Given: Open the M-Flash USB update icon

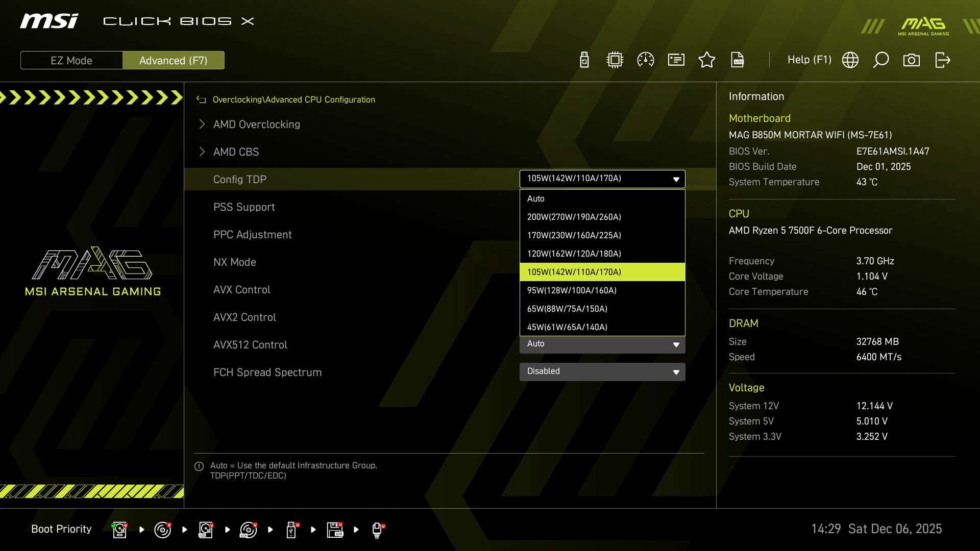Looking at the screenshot, I should pyautogui.click(x=584, y=60).
